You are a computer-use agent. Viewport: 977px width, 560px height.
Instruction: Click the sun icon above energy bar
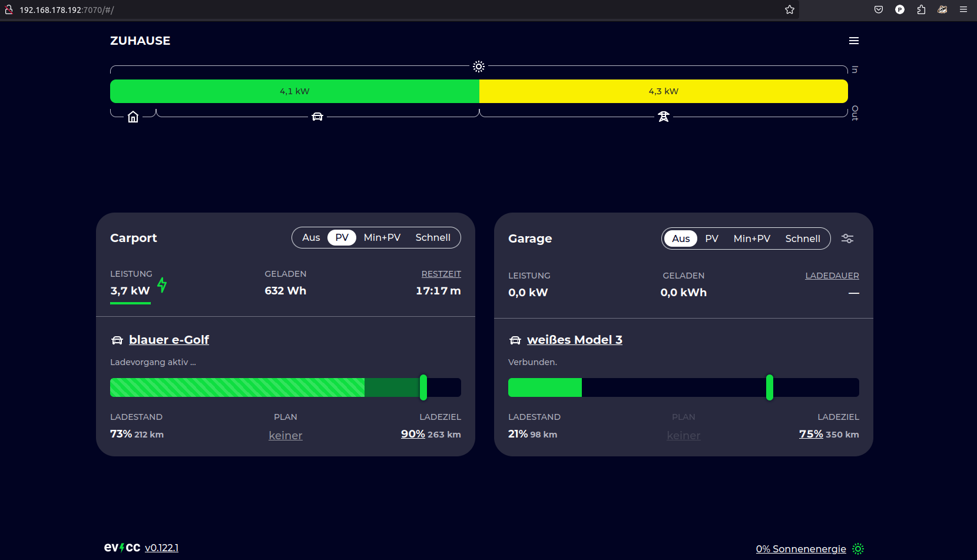479,67
